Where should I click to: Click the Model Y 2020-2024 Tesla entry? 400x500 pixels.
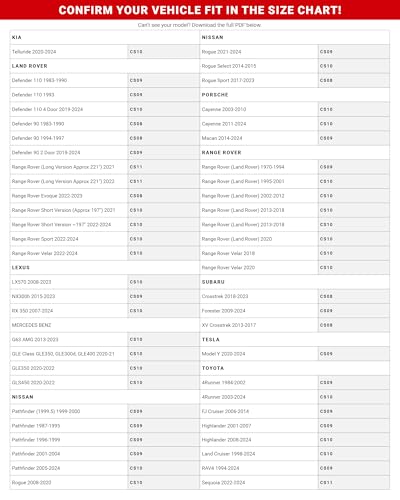click(223, 354)
